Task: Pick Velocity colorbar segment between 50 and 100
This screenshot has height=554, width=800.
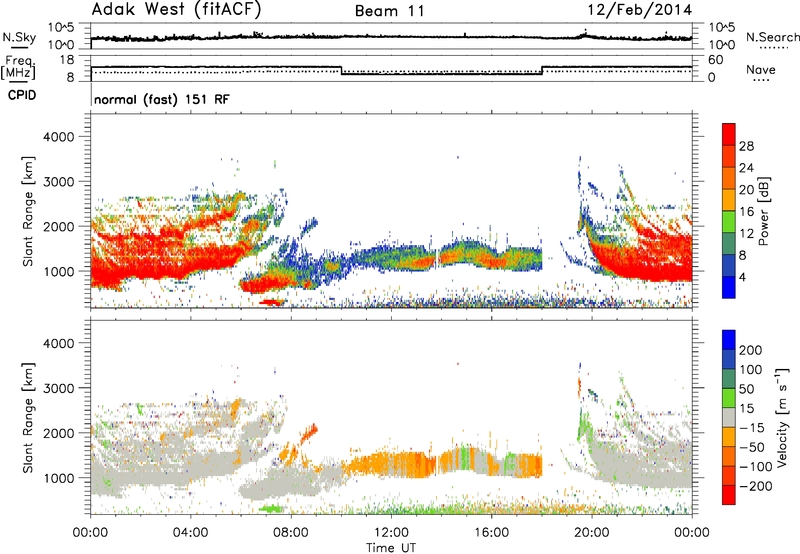Action: pos(729,379)
